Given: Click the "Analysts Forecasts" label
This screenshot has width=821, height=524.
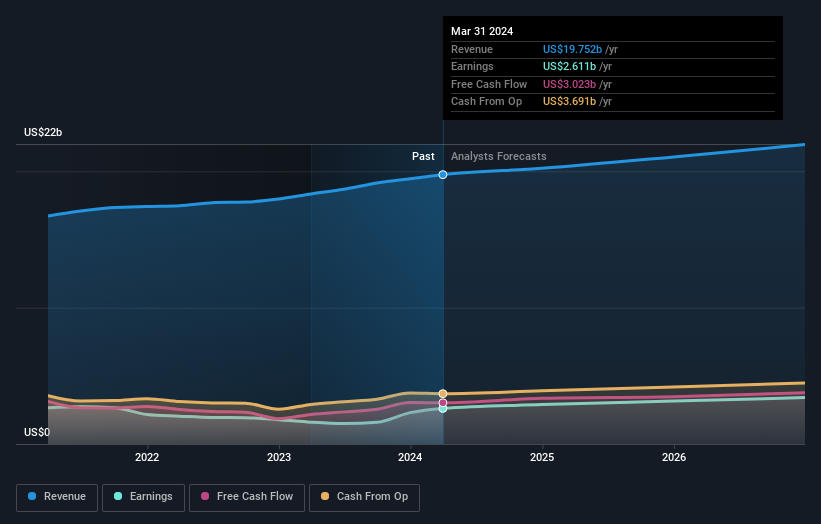Looking at the screenshot, I should (x=498, y=156).
